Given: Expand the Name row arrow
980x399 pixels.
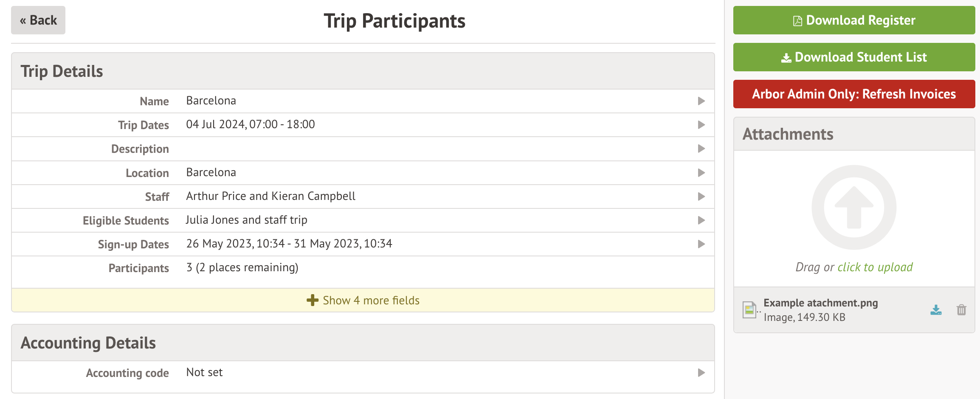Looking at the screenshot, I should pos(701,101).
